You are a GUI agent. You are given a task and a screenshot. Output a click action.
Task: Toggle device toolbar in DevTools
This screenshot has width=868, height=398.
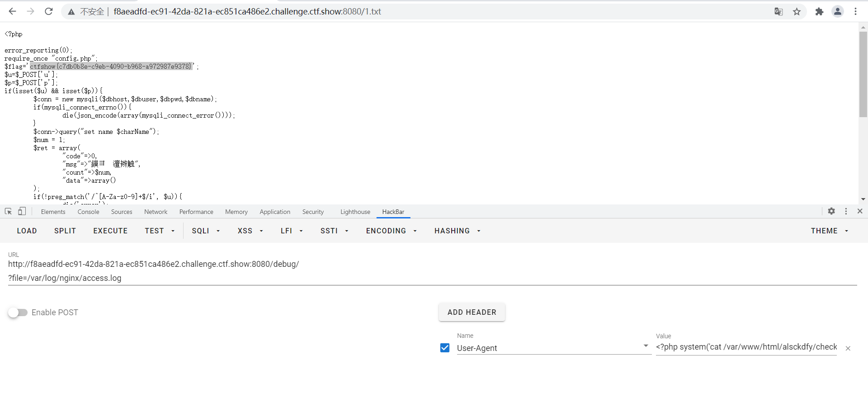22,211
